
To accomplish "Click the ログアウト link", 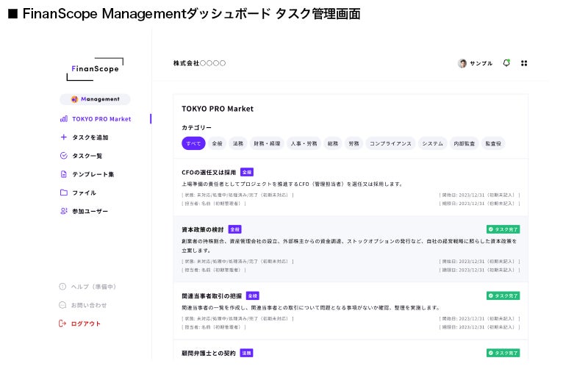I will point(86,323).
